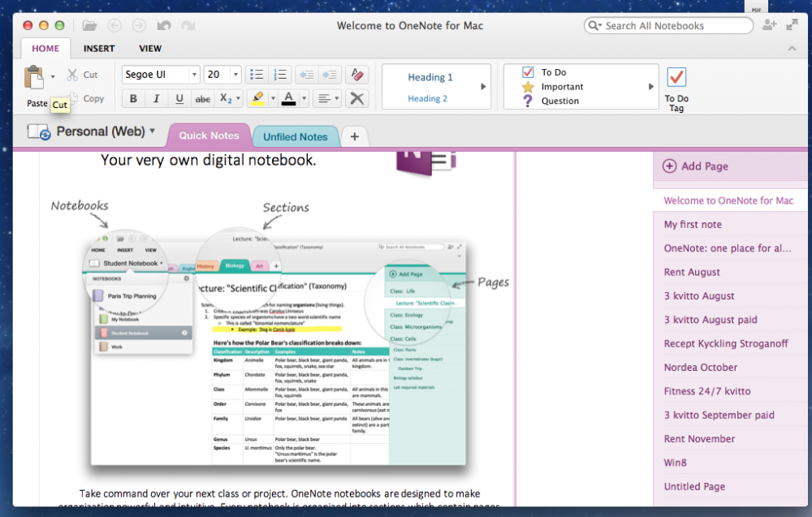Insert a numbered list

pyautogui.click(x=279, y=75)
